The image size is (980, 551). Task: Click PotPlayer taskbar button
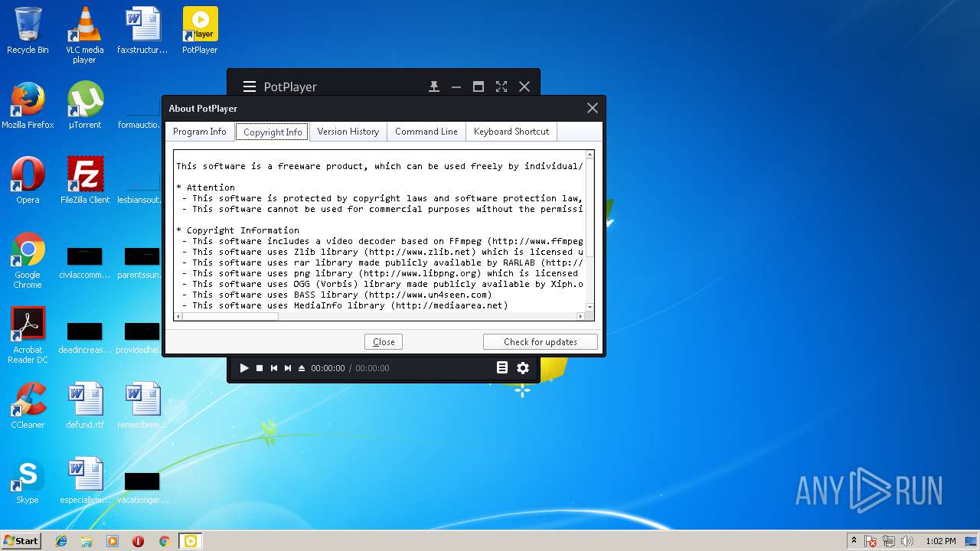pyautogui.click(x=190, y=541)
